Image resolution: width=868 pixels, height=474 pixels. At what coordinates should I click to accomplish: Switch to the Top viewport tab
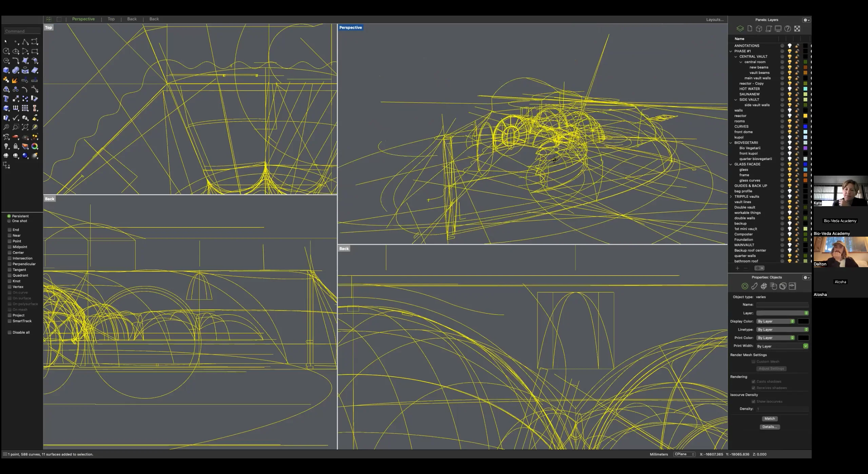click(111, 19)
